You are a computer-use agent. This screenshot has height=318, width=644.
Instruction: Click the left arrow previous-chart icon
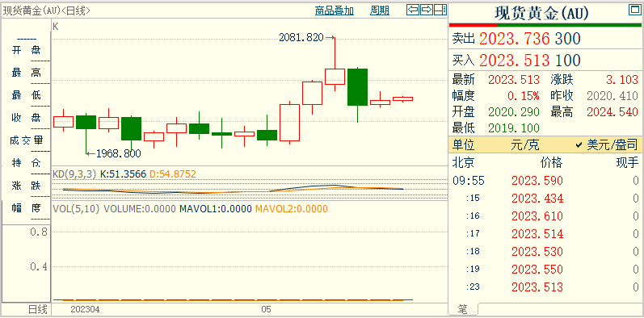(413, 10)
